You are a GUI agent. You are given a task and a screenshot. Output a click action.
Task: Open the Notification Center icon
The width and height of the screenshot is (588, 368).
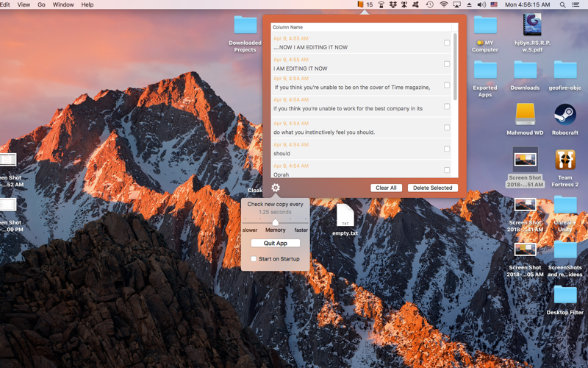576,4
